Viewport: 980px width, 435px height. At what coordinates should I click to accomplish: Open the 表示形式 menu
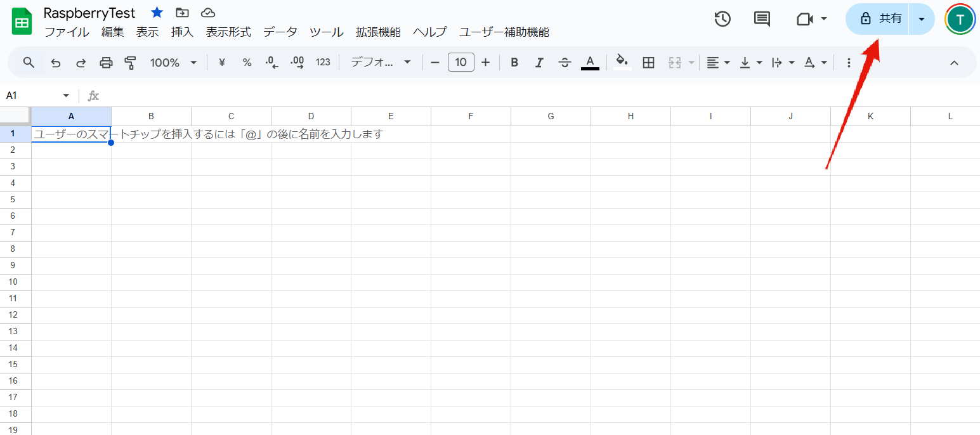point(228,32)
